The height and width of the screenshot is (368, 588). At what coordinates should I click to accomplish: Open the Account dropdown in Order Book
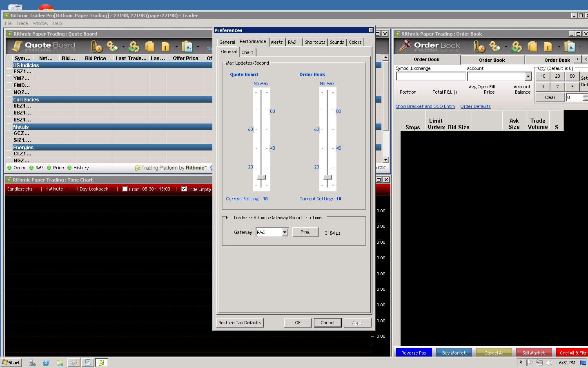(x=528, y=76)
